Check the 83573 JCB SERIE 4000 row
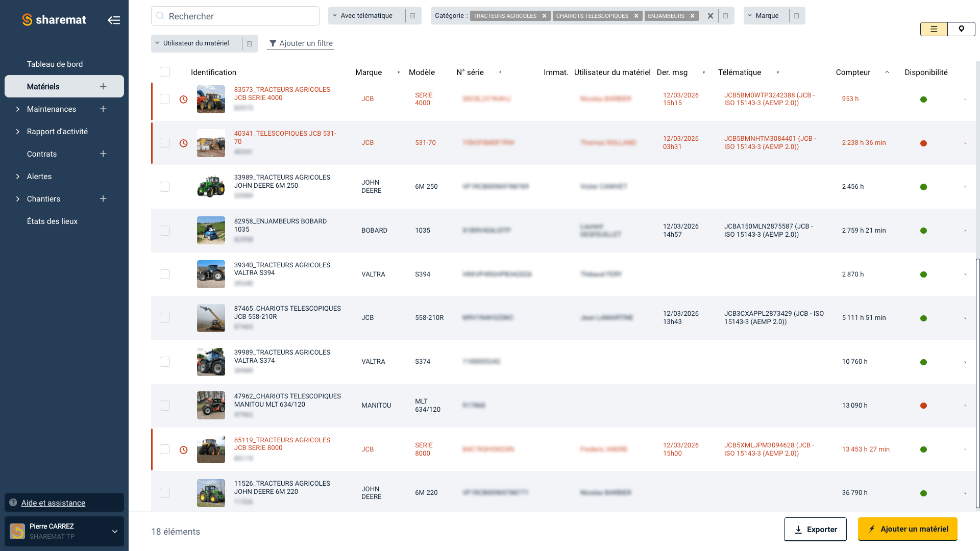Viewport: 980px width, 551px height. coord(165,99)
